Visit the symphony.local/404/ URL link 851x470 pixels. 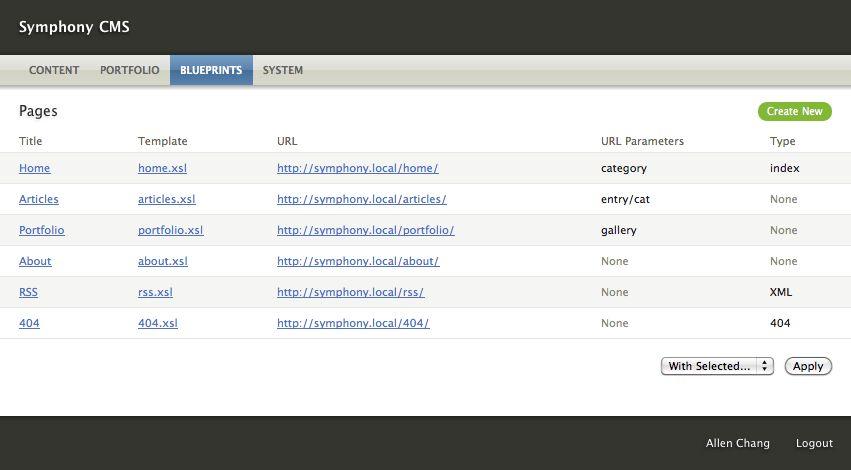pos(353,323)
